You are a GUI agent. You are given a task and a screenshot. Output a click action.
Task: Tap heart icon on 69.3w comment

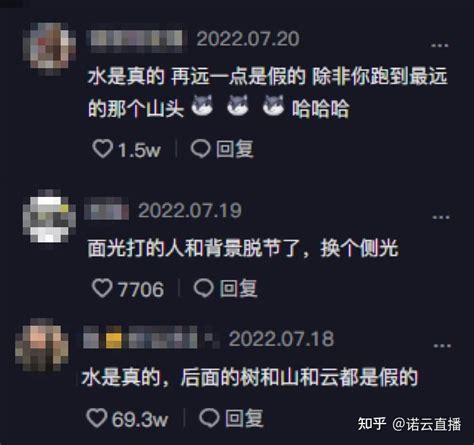pyautogui.click(x=97, y=418)
